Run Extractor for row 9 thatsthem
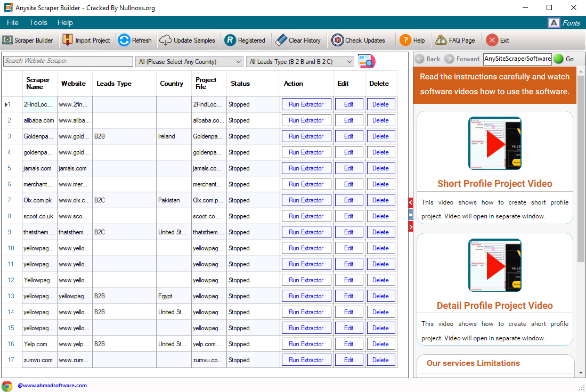 306,232
